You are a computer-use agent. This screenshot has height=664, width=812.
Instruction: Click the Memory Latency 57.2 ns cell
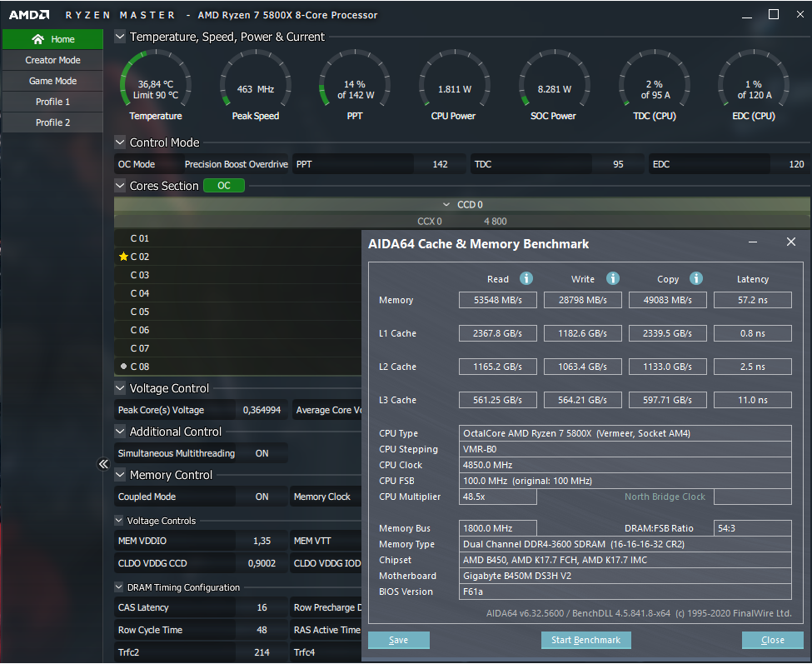[752, 300]
